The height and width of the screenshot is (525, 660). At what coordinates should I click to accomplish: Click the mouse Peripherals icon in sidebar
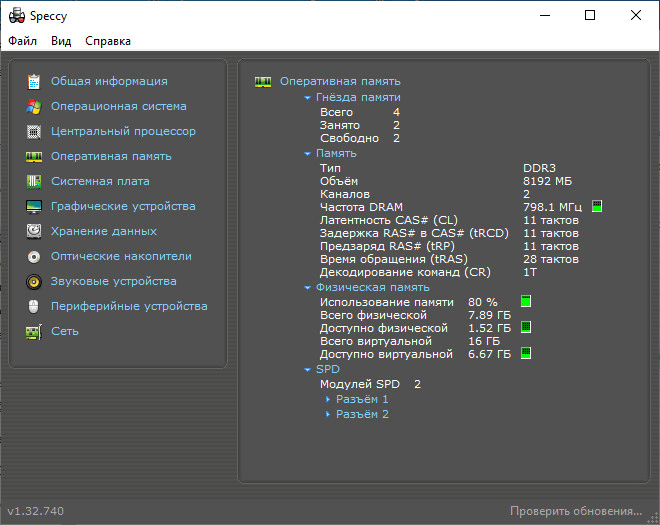click(34, 306)
